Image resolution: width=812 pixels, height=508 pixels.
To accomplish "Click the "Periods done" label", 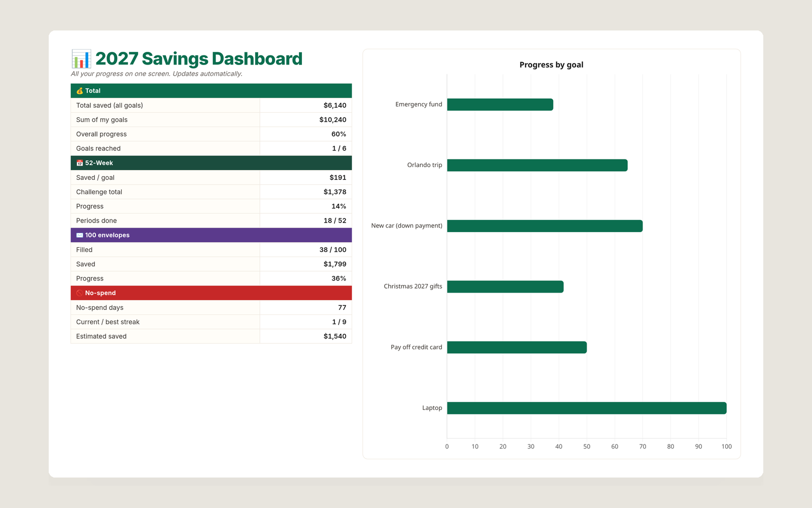I will click(96, 220).
